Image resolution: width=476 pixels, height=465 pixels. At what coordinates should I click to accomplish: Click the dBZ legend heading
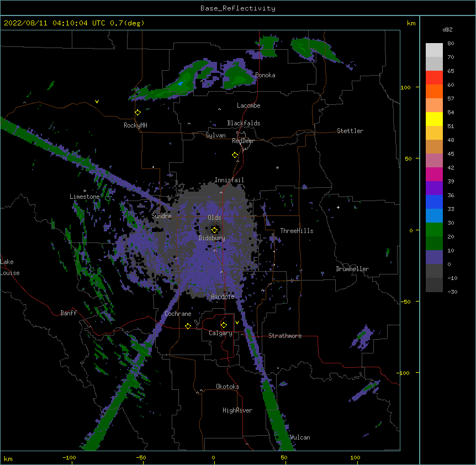pyautogui.click(x=447, y=29)
